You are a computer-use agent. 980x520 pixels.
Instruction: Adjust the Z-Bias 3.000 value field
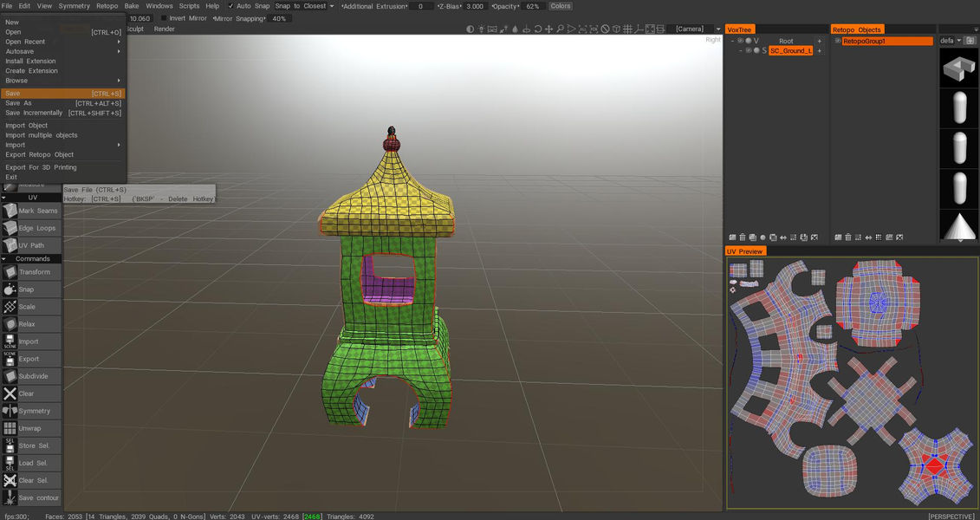[x=475, y=5]
